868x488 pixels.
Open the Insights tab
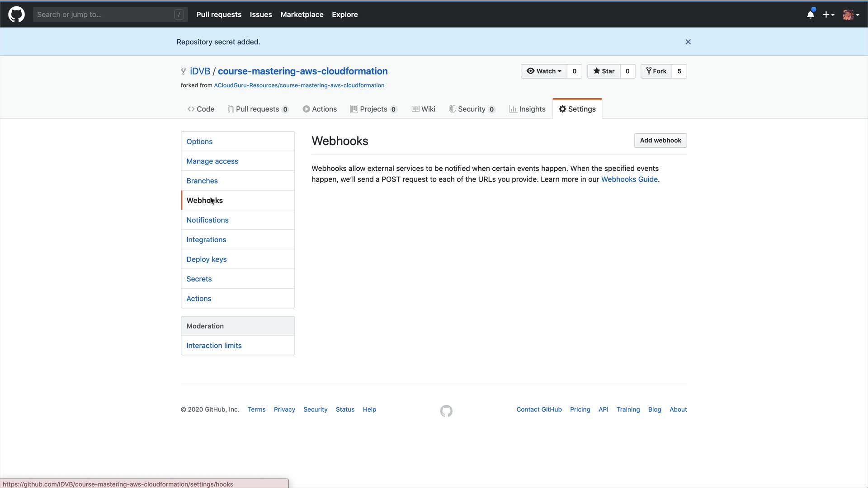(x=527, y=109)
